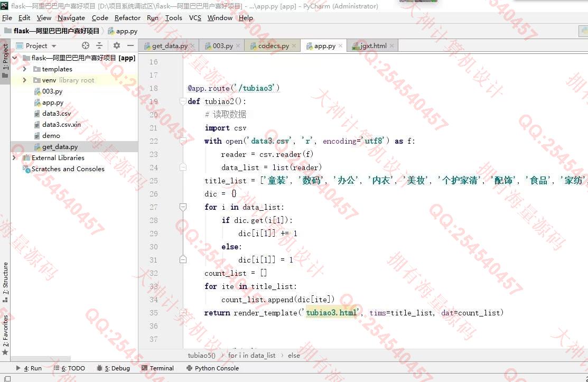The height and width of the screenshot is (382, 588).
Task: Close the app.py editor tab
Action: coord(341,46)
